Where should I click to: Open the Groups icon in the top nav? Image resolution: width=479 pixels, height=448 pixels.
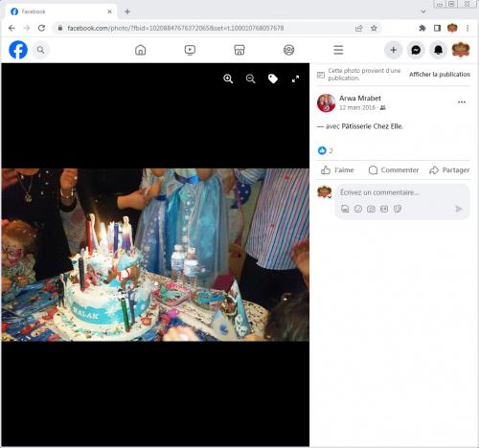(x=288, y=50)
